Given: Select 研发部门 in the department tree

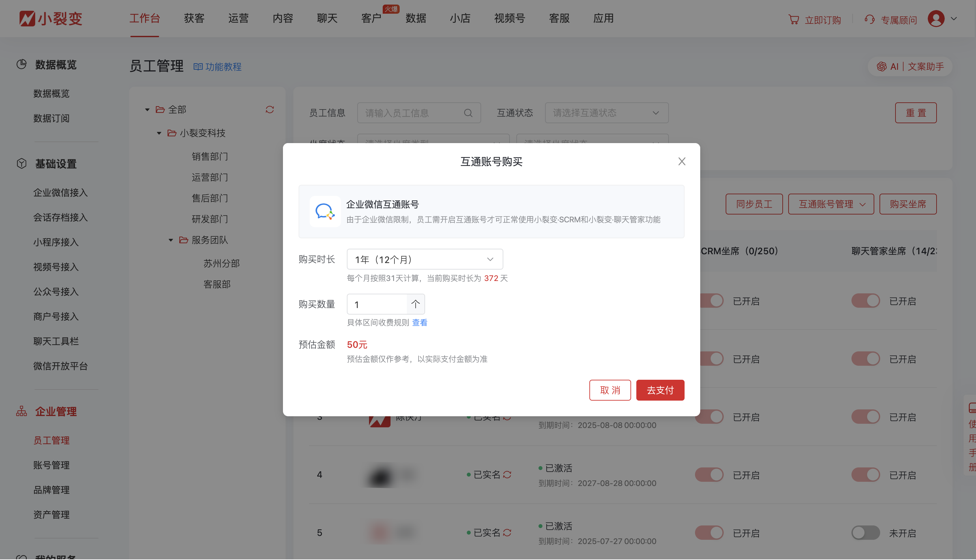Looking at the screenshot, I should pos(210,219).
